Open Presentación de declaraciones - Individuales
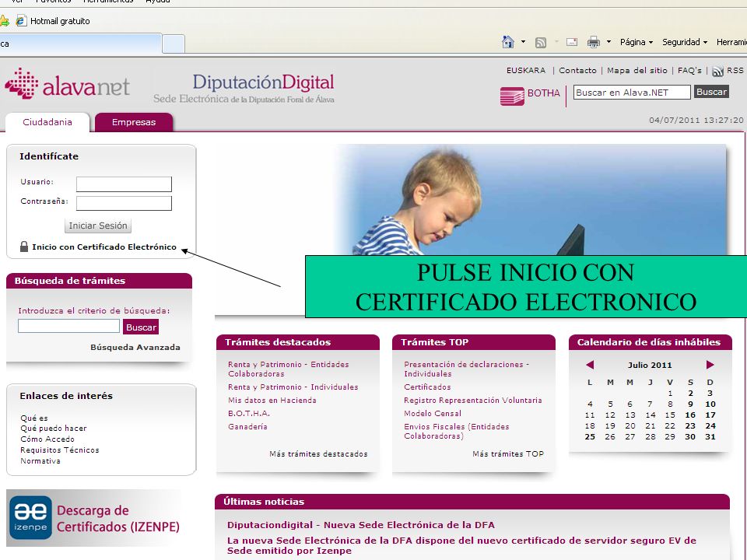The image size is (747, 560). pos(467,369)
